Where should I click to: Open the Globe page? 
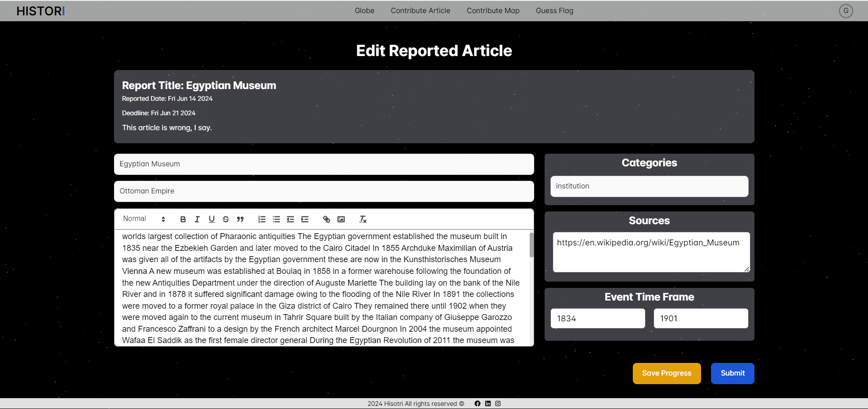pos(364,10)
